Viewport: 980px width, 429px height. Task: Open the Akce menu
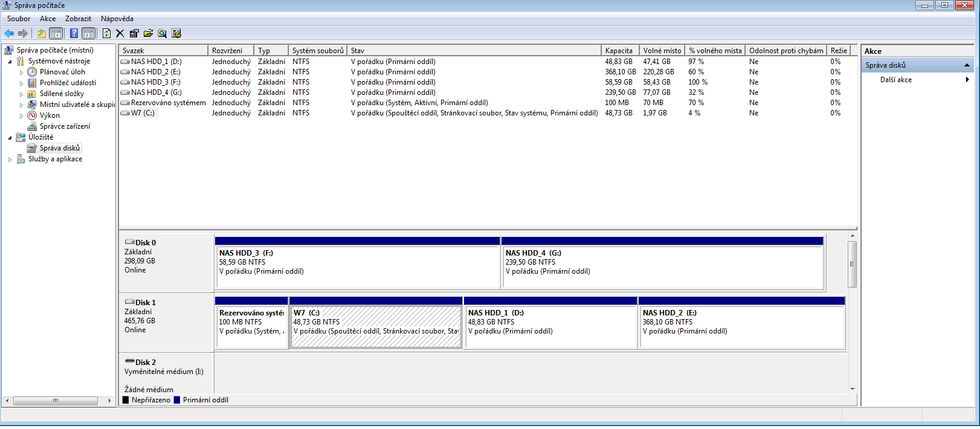tap(48, 19)
